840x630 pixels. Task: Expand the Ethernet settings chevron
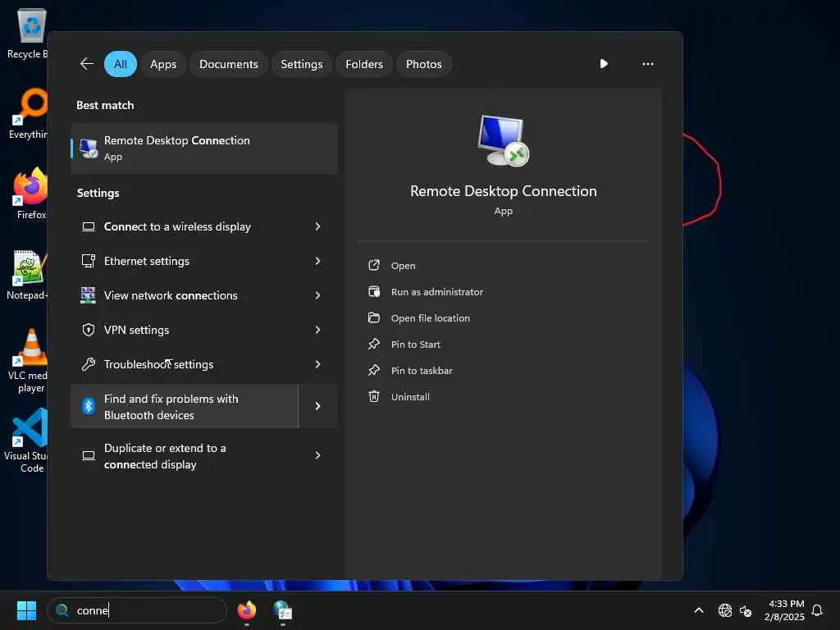pyautogui.click(x=317, y=261)
